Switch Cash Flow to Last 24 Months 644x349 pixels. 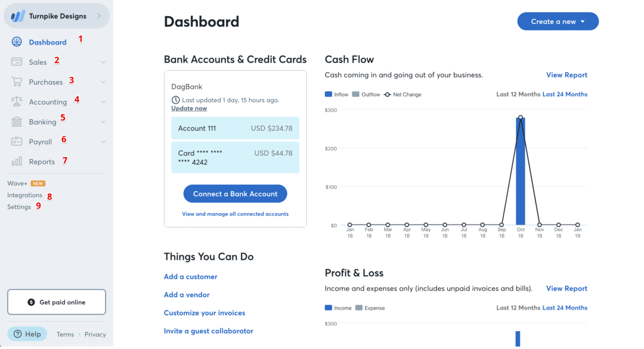[x=565, y=94]
